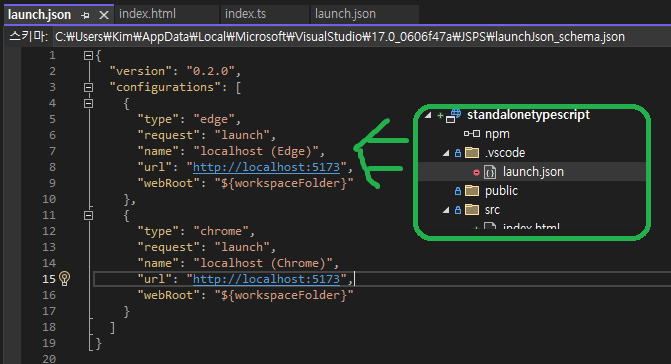
Task: Select the src folder label
Action: 492,210
